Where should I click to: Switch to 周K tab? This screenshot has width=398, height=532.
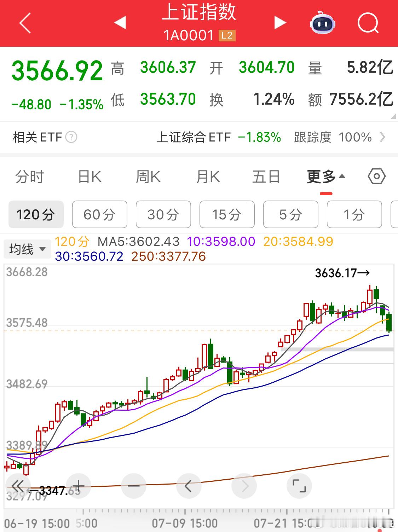(148, 176)
